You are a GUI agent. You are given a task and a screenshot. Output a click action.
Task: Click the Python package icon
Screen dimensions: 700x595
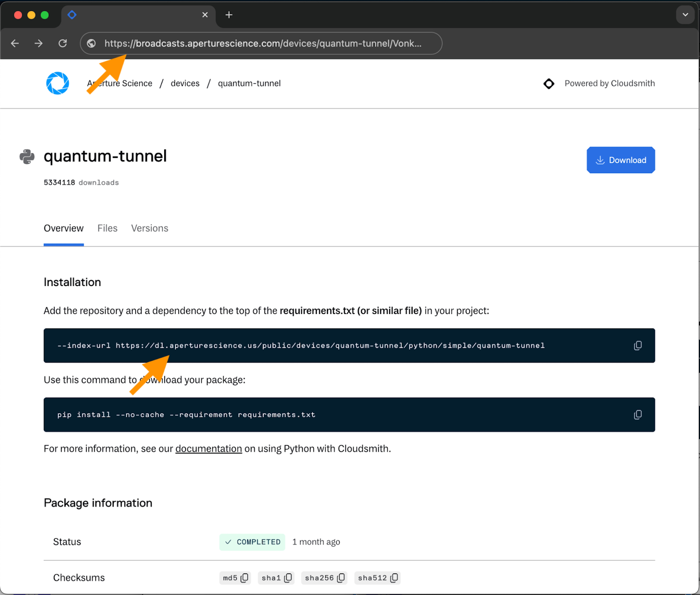[x=27, y=157]
